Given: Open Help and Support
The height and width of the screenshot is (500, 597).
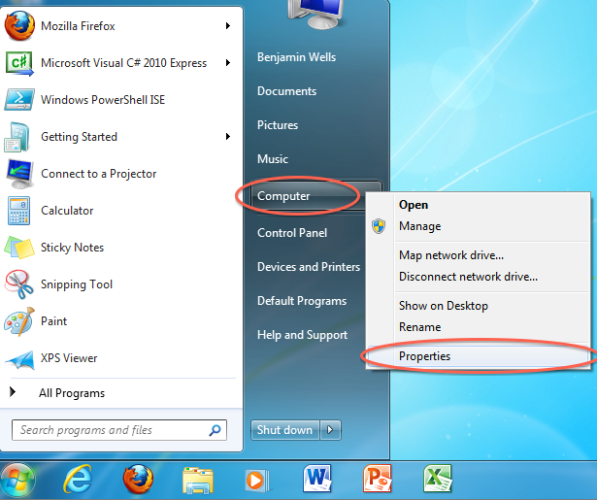Looking at the screenshot, I should click(302, 335).
